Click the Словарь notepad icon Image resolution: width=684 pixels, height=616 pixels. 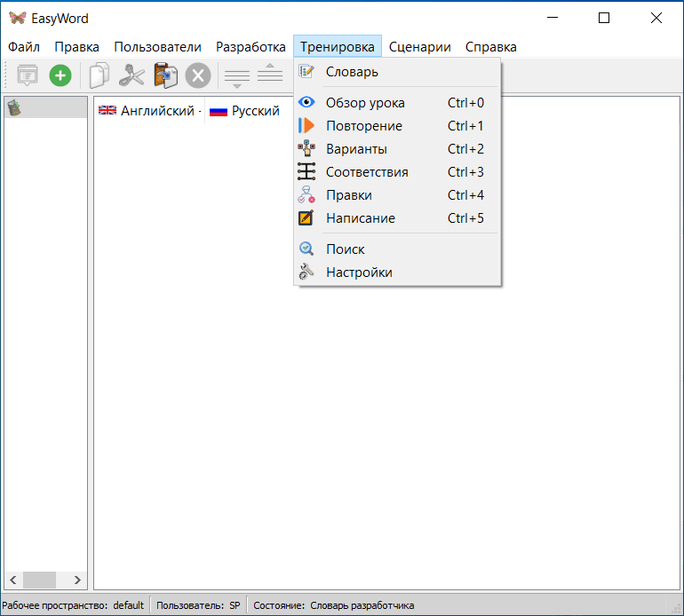(x=306, y=72)
